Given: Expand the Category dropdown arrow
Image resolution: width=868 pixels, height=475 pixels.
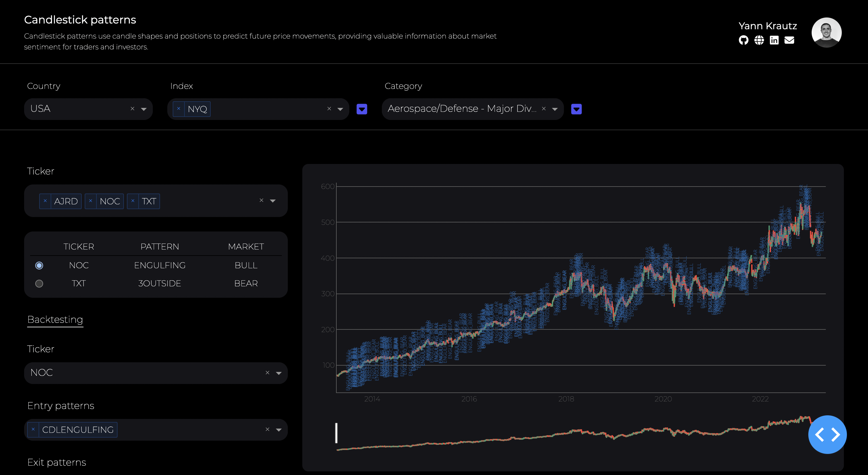Looking at the screenshot, I should (x=555, y=109).
